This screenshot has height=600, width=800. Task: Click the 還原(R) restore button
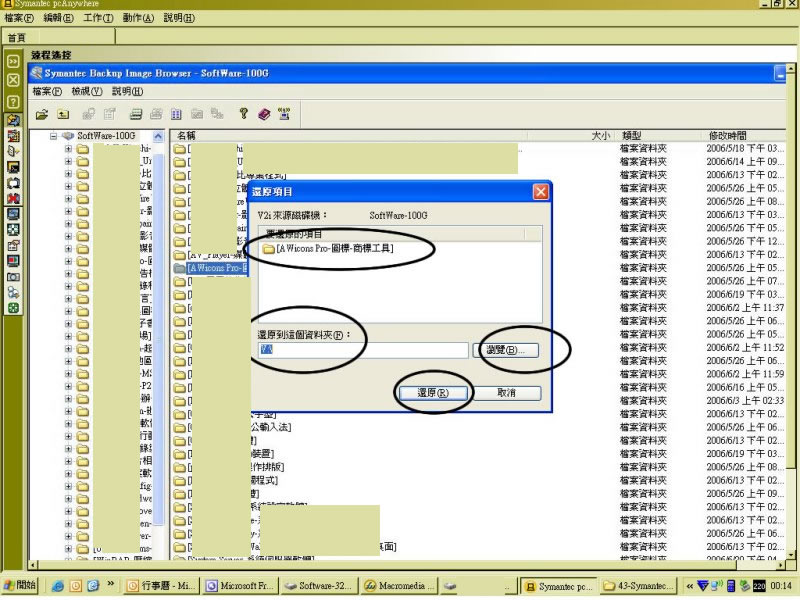(433, 393)
